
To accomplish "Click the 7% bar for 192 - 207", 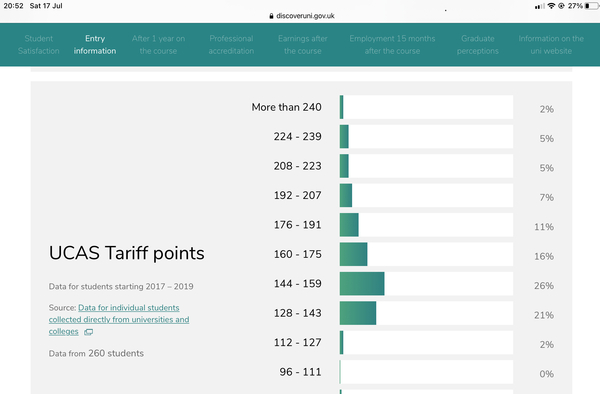I will [346, 195].
